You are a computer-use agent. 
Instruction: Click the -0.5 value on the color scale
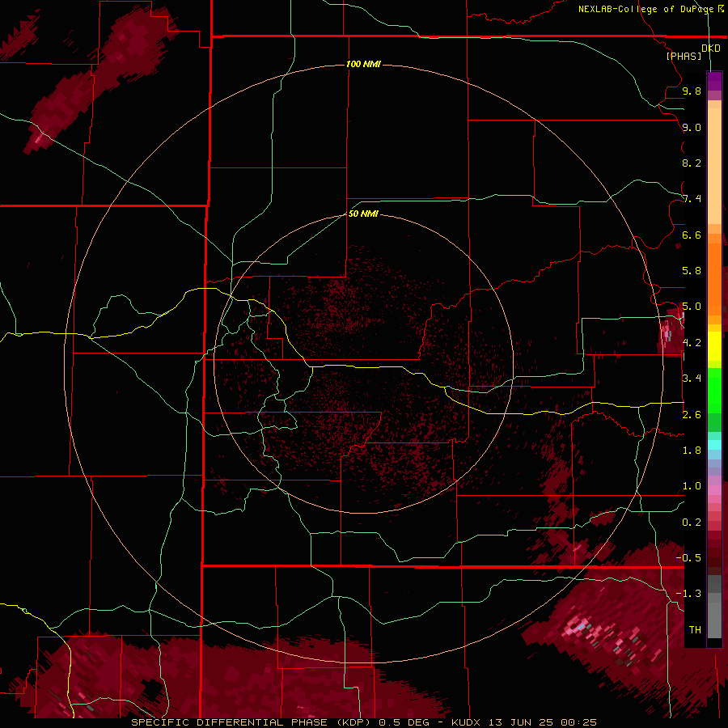tap(688, 557)
